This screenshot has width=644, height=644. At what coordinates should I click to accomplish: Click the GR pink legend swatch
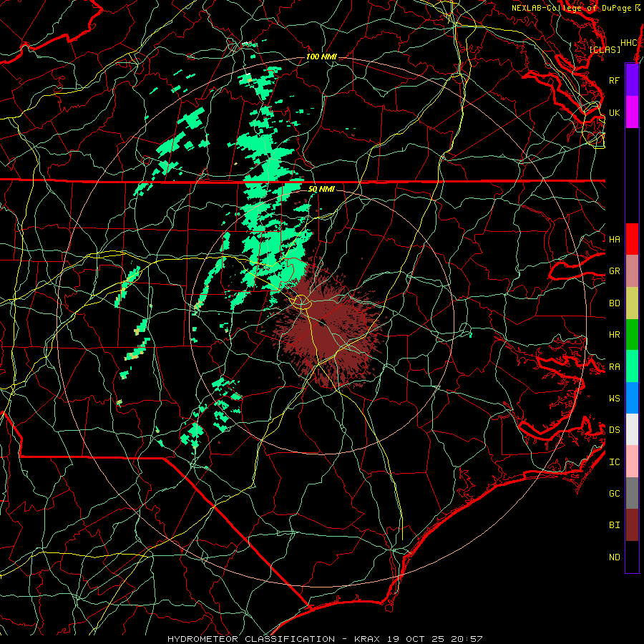[x=632, y=270]
